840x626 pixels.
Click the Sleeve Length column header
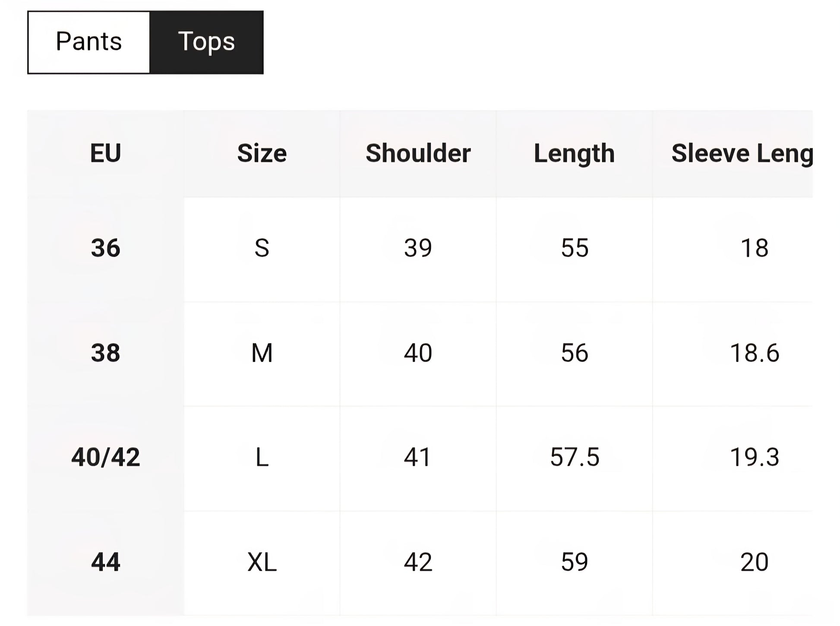[742, 153]
